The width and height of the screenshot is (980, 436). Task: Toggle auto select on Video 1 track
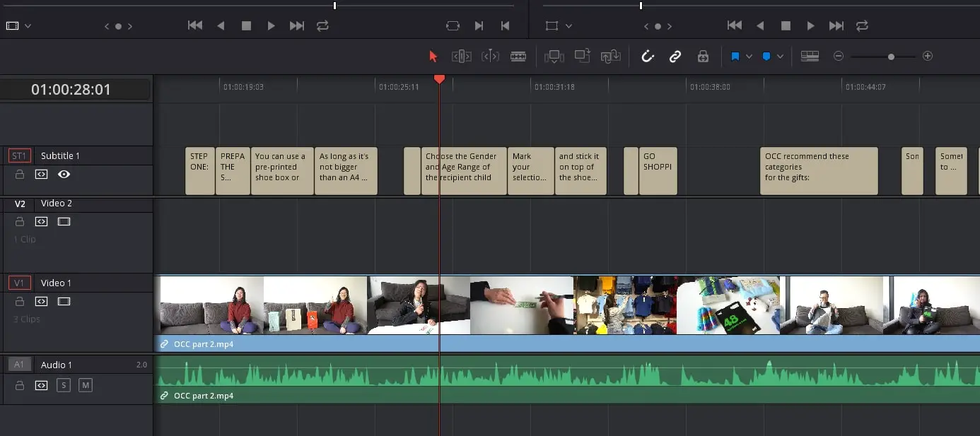42,301
